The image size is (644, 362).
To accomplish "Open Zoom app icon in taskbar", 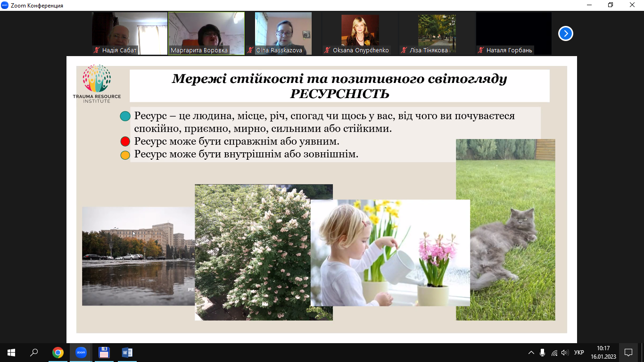I will coord(81,353).
